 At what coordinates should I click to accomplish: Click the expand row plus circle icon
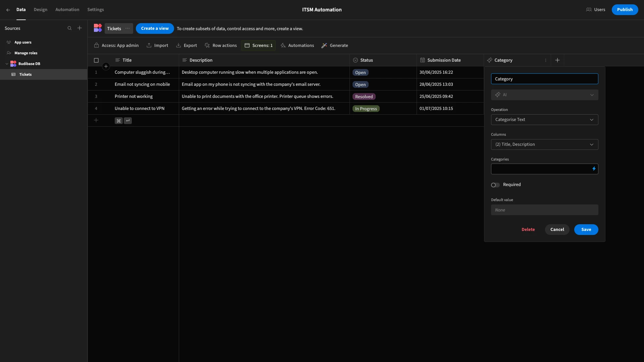[106, 66]
